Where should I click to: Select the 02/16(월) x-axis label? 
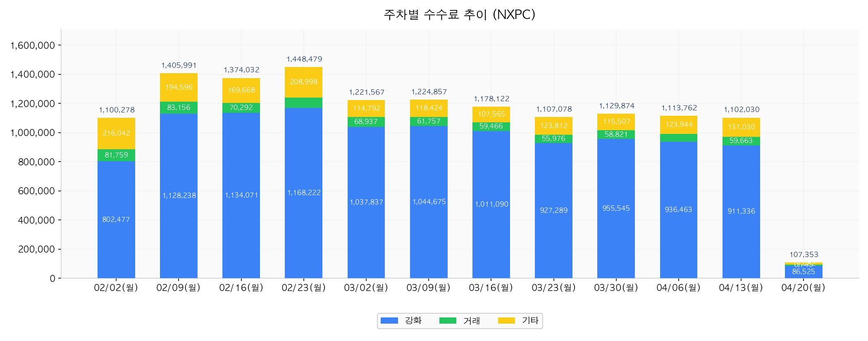tap(241, 288)
